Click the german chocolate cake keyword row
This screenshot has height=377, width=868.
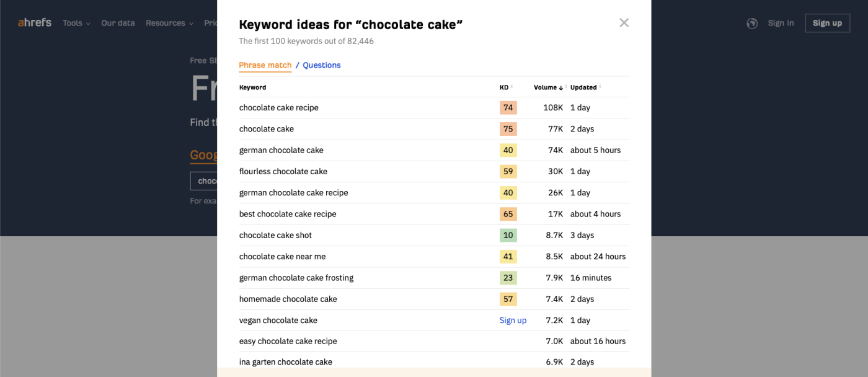pyautogui.click(x=434, y=150)
